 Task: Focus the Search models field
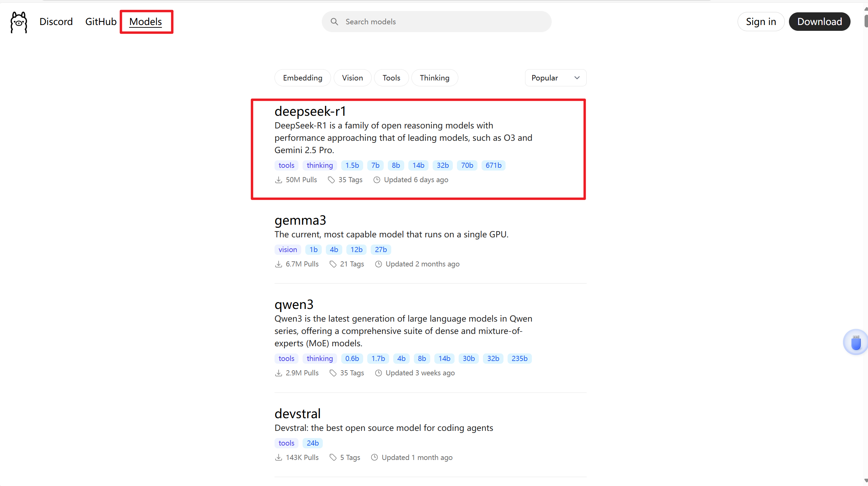tap(436, 22)
